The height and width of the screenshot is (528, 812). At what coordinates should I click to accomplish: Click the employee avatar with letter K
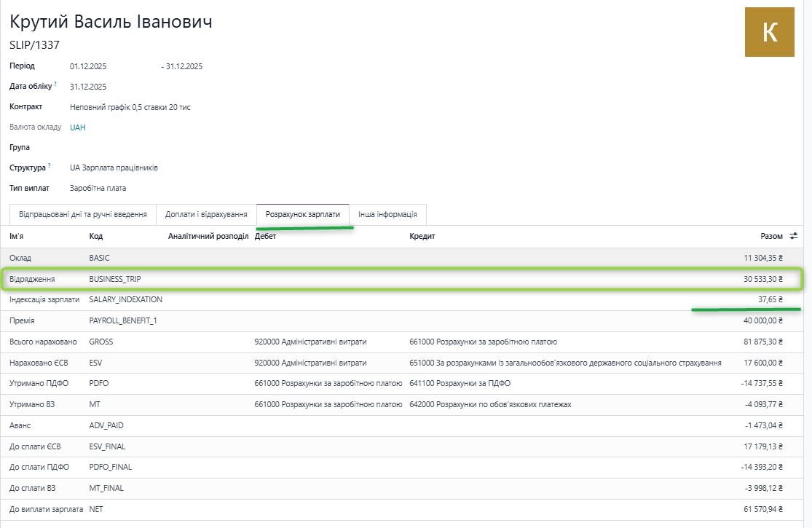[769, 32]
